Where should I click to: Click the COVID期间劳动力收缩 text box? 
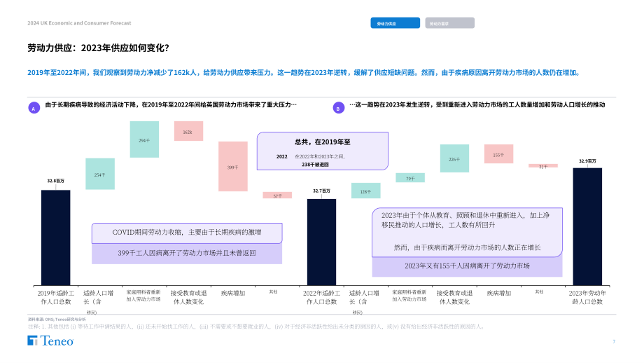tap(187, 233)
